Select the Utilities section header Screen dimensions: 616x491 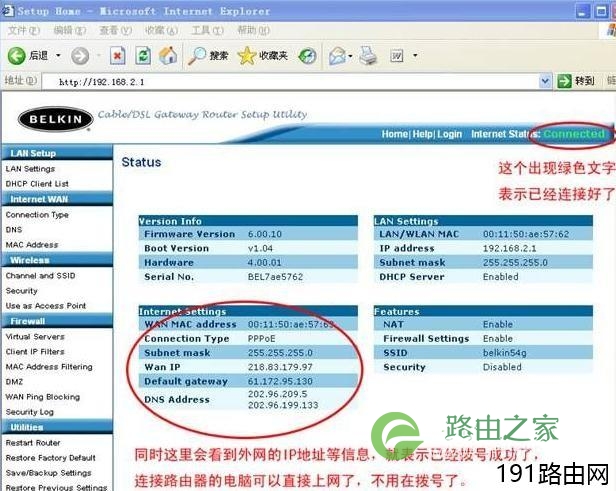coord(57,427)
